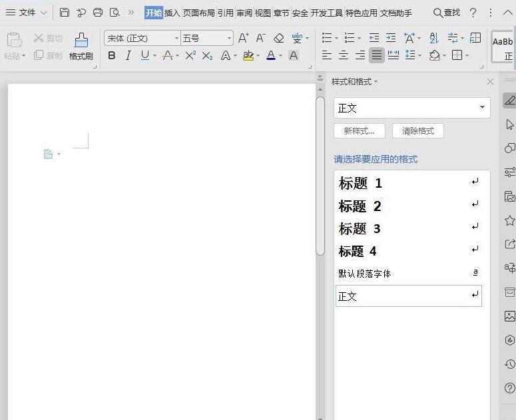Click the 清除格式 button
The image size is (516, 420).
418,131
